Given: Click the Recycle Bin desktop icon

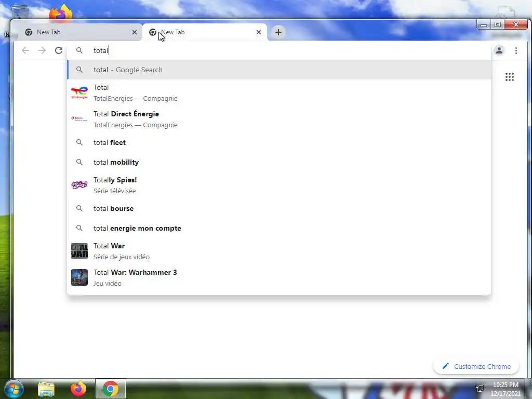Looking at the screenshot, I should pyautogui.click(x=20, y=12).
